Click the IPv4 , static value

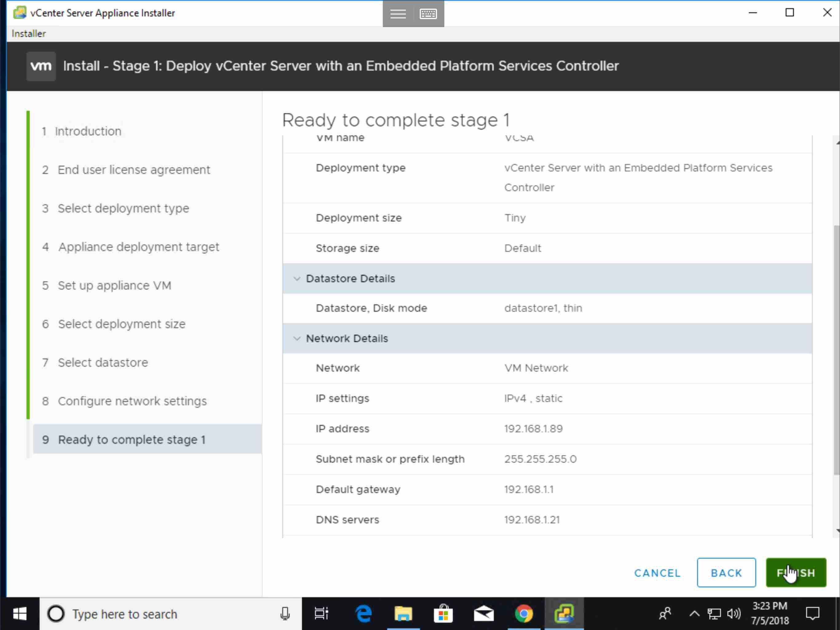(533, 399)
